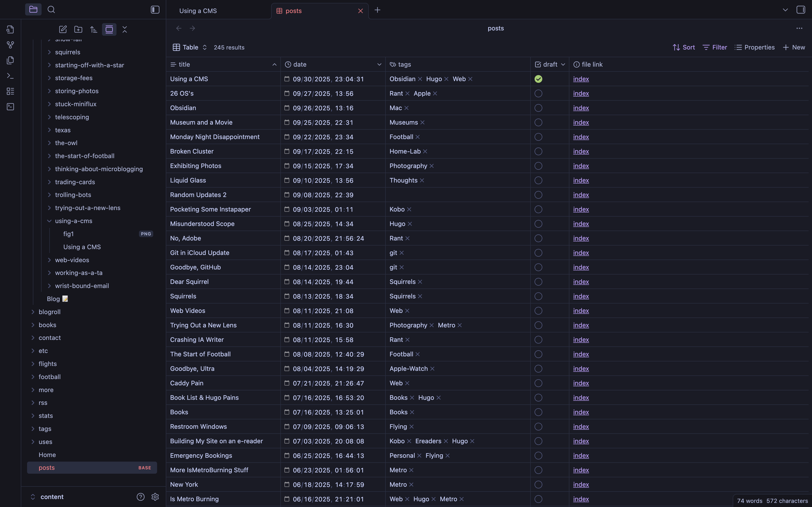Toggle the right sidebar icon

click(x=801, y=10)
